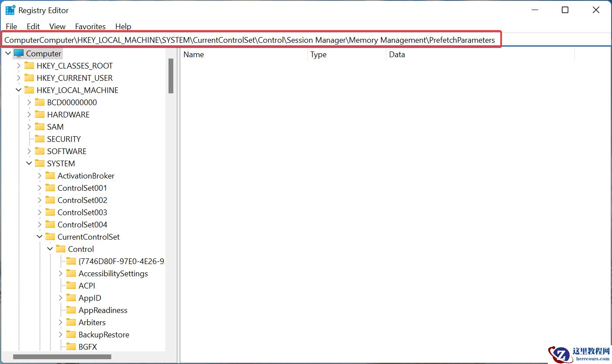Open the Edit menu
The image size is (612, 364).
(x=33, y=27)
